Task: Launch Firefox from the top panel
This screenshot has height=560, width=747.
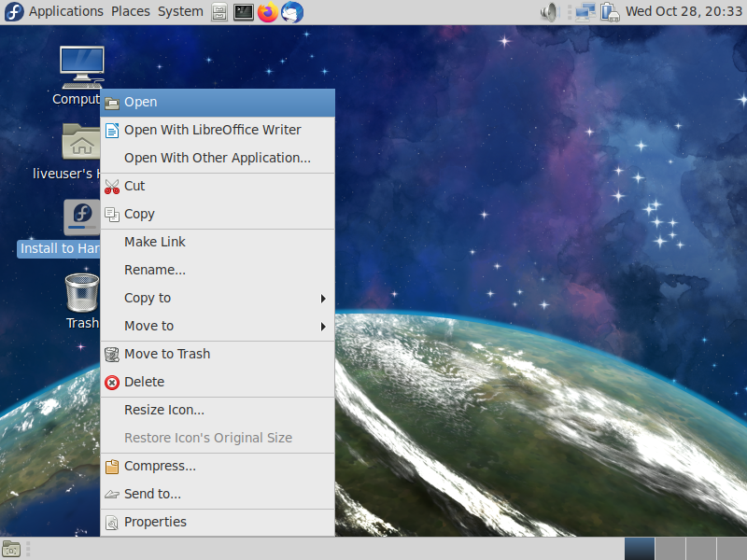Action: coord(268,12)
